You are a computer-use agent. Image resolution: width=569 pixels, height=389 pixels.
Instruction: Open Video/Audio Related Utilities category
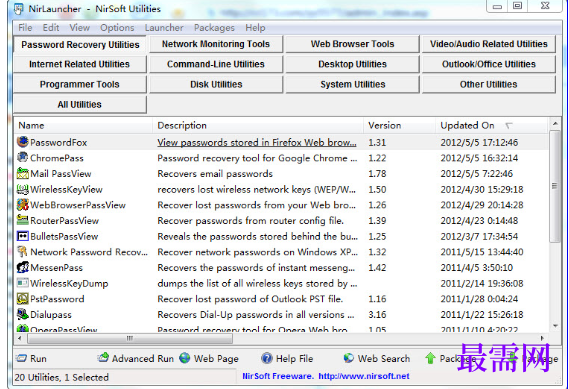(488, 44)
